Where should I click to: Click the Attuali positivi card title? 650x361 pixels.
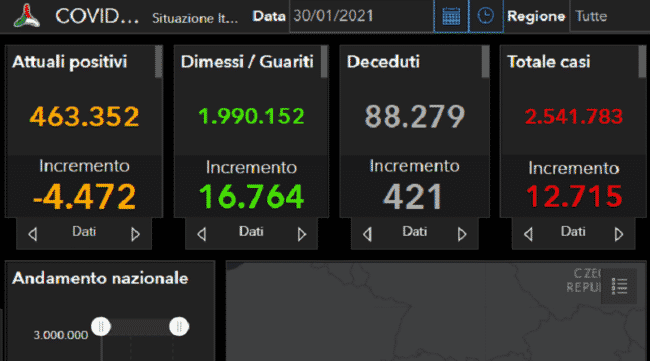70,62
